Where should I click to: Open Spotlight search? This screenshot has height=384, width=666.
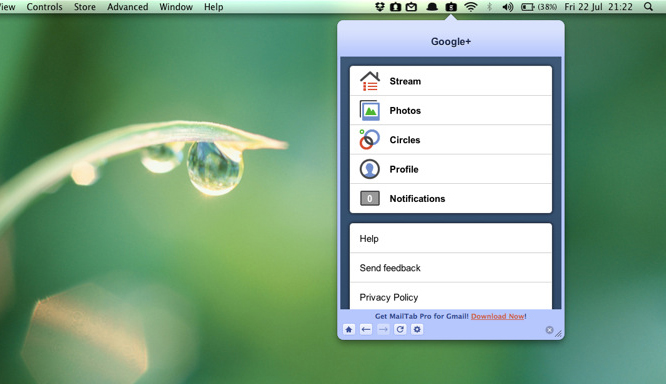tap(648, 7)
